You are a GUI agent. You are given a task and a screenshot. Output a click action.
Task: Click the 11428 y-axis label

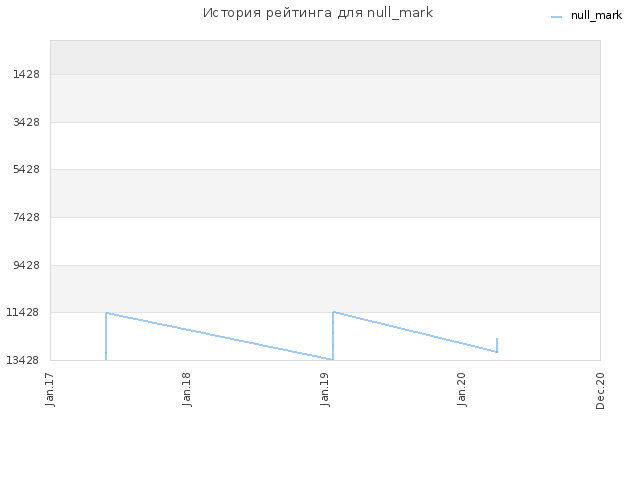pos(24,313)
